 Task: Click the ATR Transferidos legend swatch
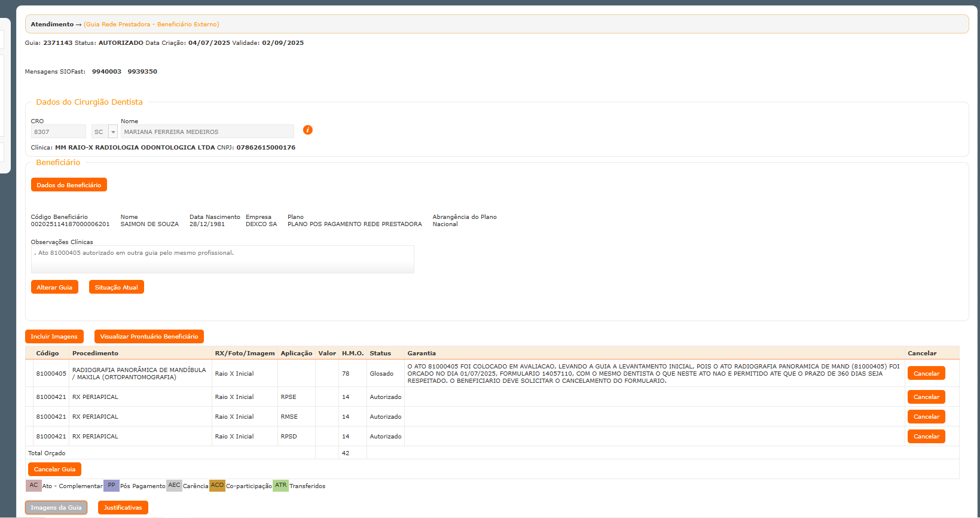click(280, 486)
